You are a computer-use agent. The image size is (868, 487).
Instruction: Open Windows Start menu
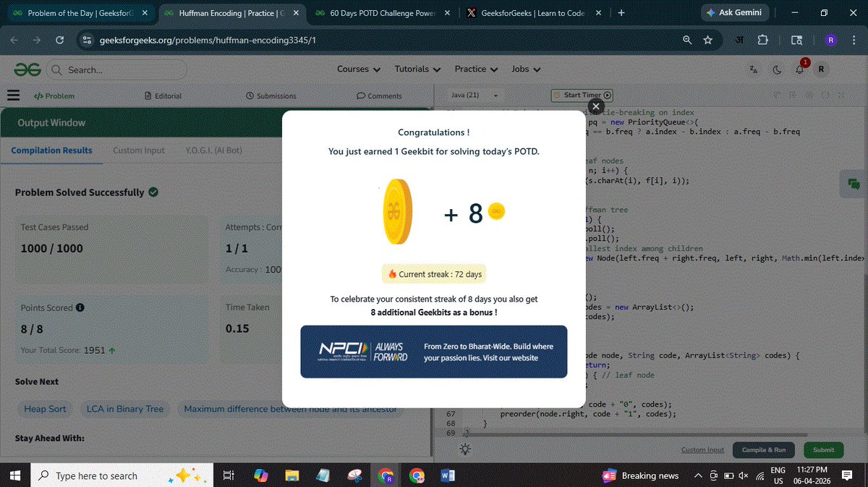(14, 475)
